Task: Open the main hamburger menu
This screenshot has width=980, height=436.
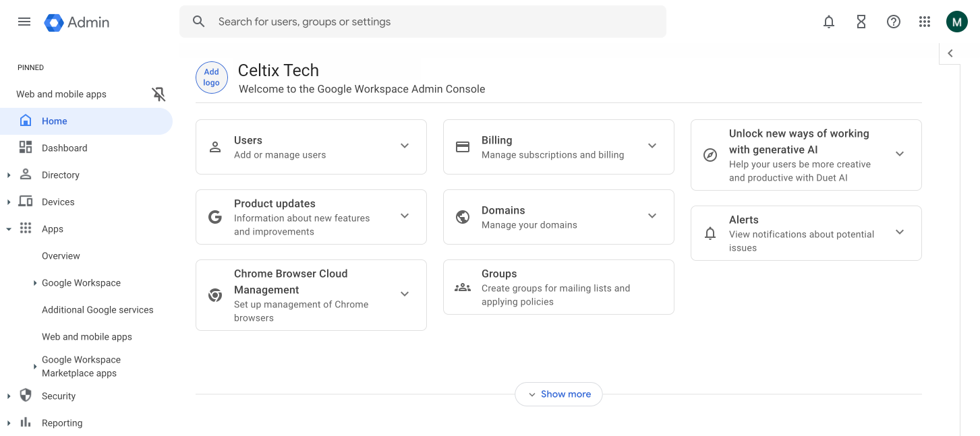Action: [x=24, y=22]
